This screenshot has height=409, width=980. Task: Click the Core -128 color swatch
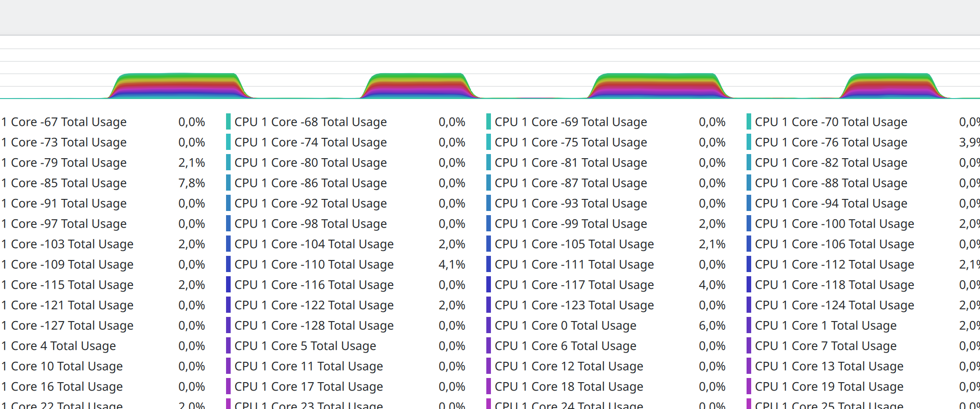pyautogui.click(x=228, y=325)
